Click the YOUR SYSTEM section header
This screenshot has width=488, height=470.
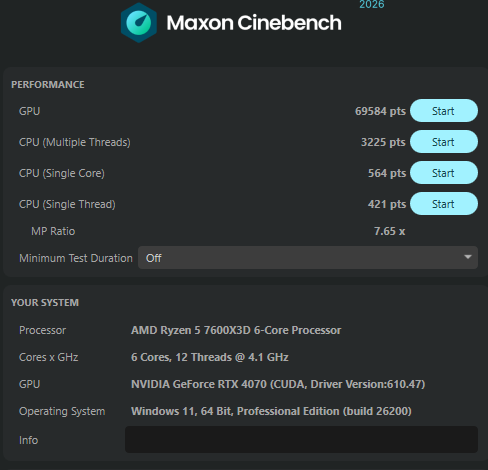(45, 303)
